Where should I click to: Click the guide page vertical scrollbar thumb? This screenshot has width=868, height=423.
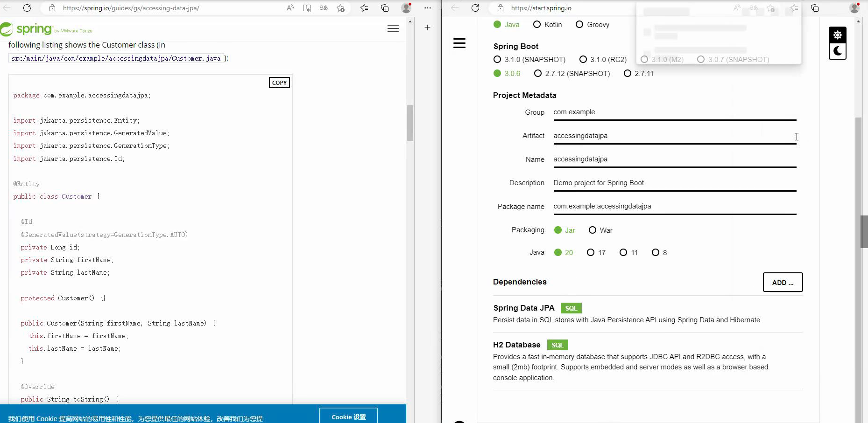410,123
